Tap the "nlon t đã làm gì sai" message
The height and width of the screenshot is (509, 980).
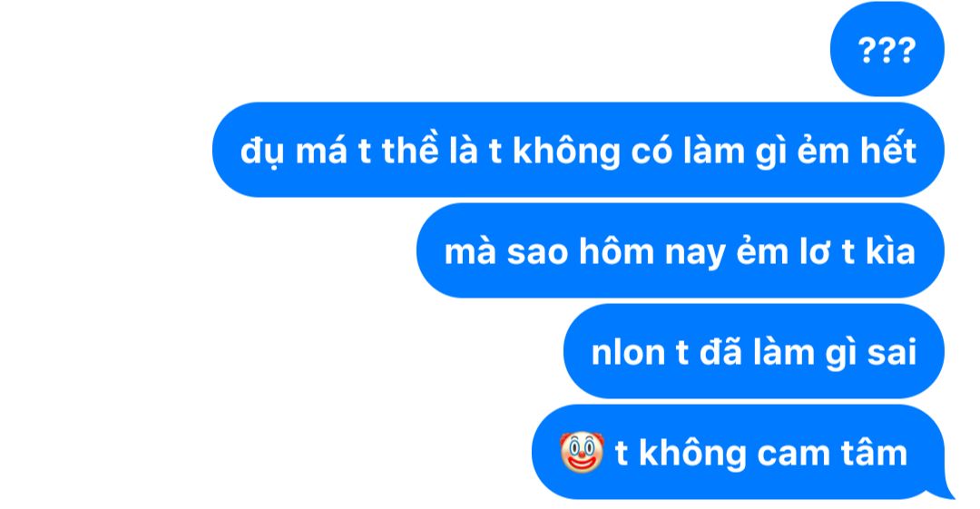[x=754, y=351]
